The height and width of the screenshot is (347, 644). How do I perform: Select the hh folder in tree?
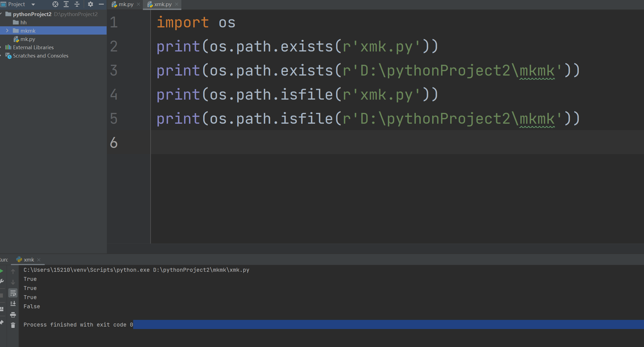coord(23,22)
